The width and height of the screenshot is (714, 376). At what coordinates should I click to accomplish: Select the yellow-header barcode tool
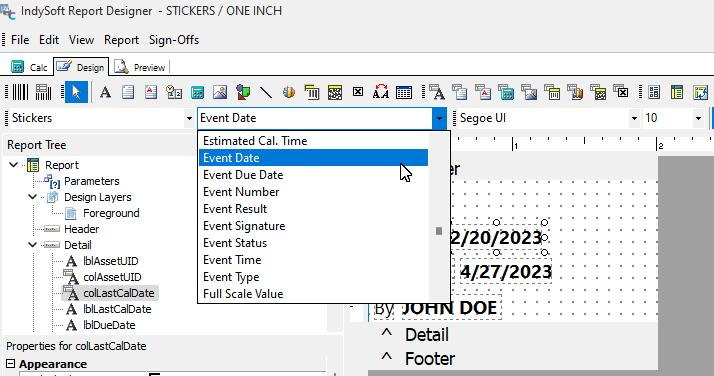312,92
